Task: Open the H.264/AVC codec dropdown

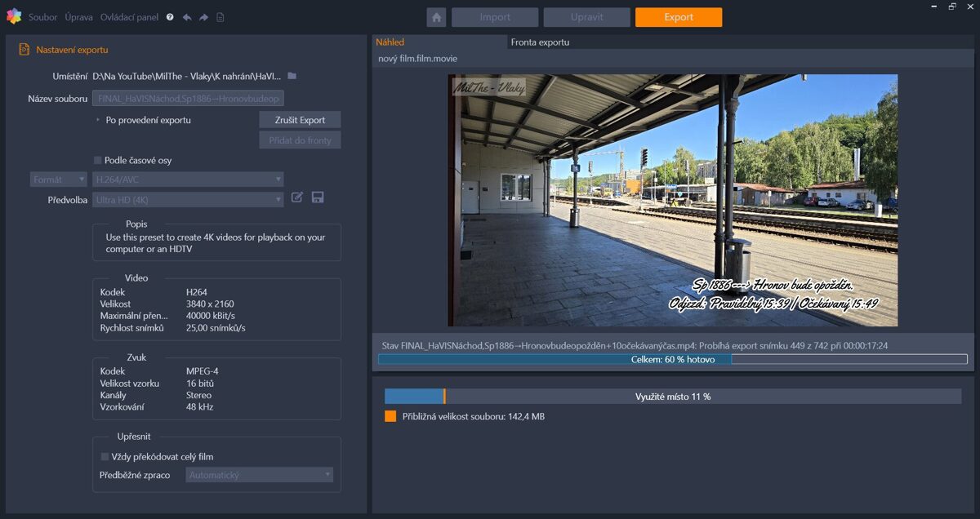Action: click(x=188, y=180)
